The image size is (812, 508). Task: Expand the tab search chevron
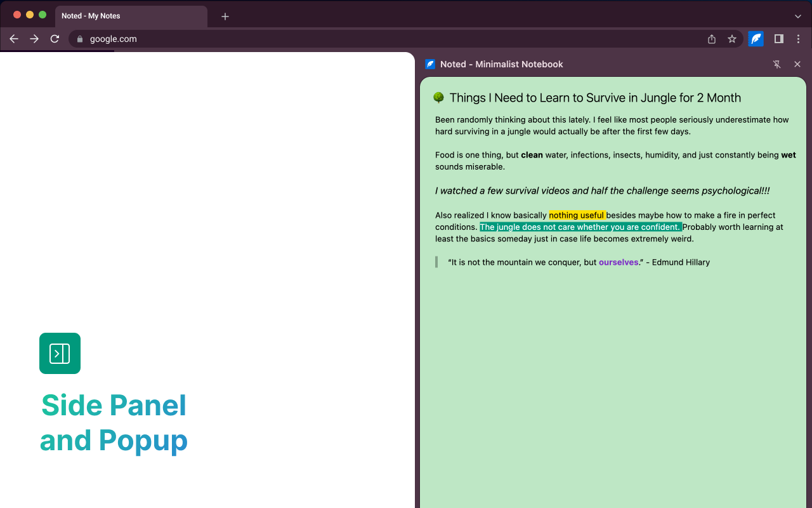[798, 17]
